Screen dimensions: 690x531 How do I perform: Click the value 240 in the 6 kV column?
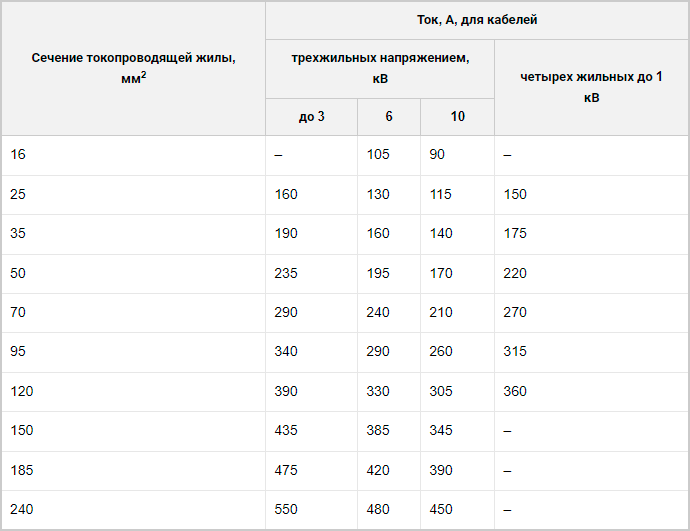point(378,312)
